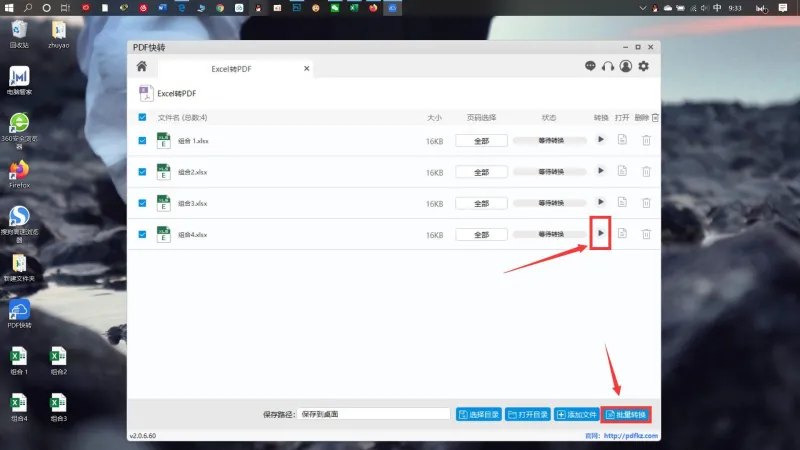Select the 组合 1 Excel desktop file
This screenshot has height=450, width=800.
(x=19, y=361)
